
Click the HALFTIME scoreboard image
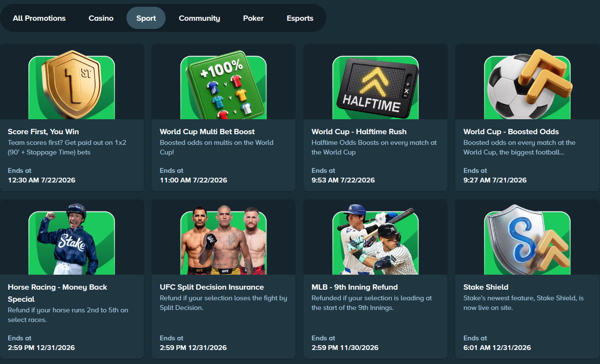point(376,87)
